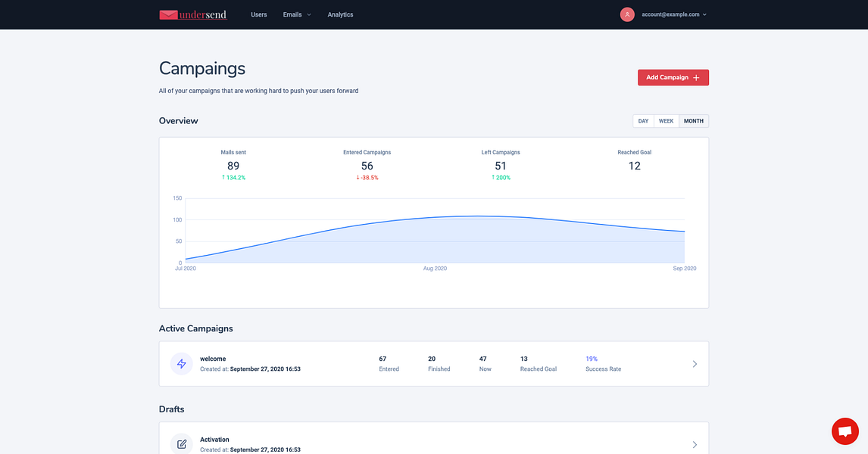Switch overview to DAY
The height and width of the screenshot is (454, 868).
643,121
